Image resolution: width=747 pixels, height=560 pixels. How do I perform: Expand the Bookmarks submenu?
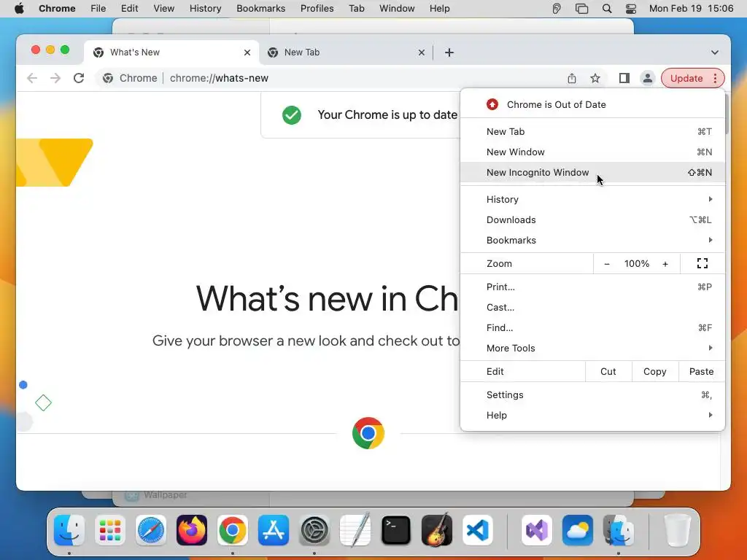tap(592, 240)
